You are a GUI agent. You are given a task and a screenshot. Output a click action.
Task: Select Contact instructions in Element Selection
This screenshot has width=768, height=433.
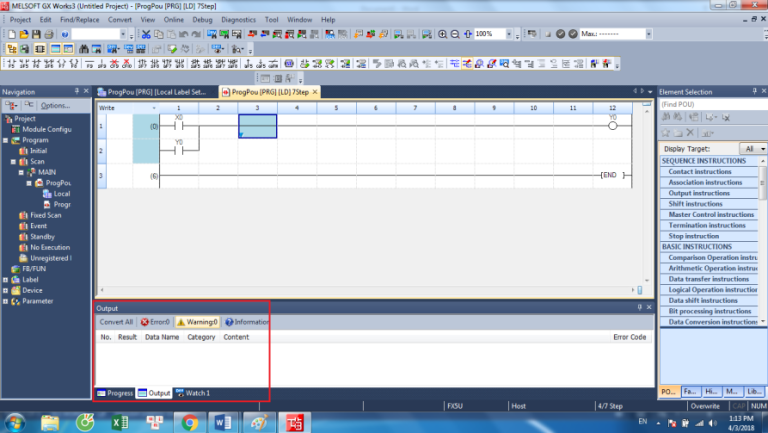coord(700,172)
